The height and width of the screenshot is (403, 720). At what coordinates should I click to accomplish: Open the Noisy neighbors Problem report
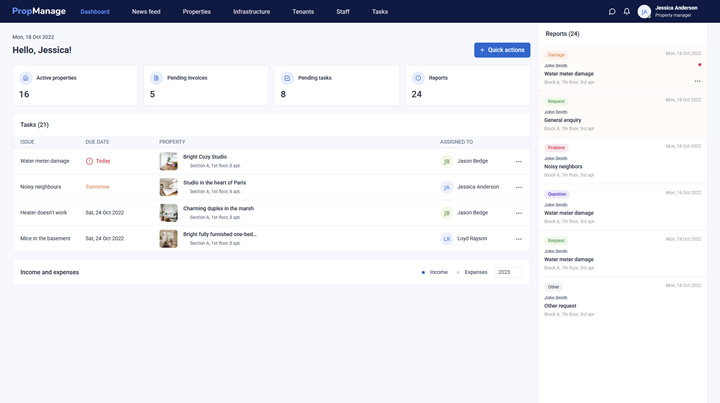[x=564, y=166]
